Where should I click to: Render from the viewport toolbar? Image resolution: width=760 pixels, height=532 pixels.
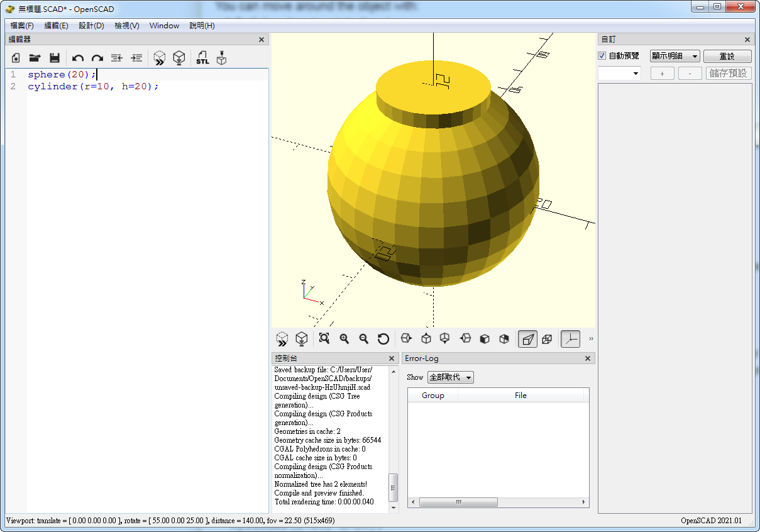[302, 339]
